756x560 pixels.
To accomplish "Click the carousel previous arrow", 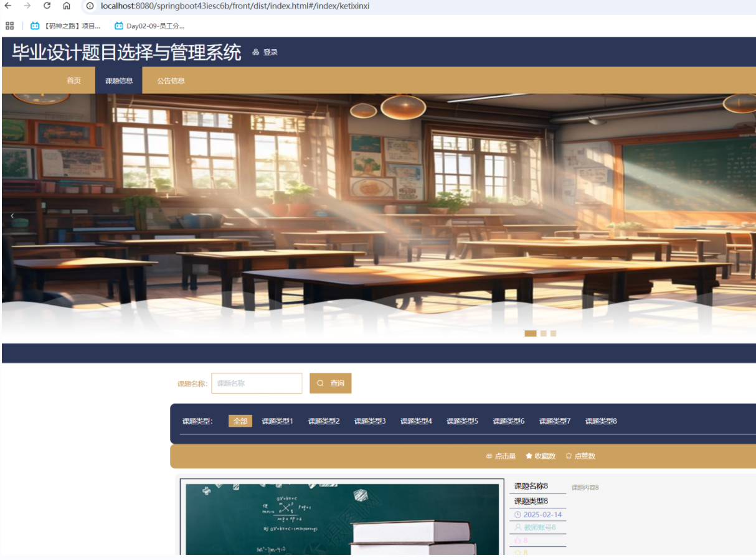I will pos(12,216).
